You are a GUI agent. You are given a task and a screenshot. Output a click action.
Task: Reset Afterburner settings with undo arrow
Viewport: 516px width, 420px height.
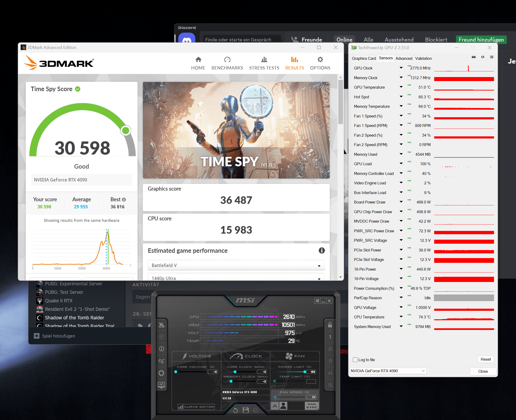tap(235, 410)
